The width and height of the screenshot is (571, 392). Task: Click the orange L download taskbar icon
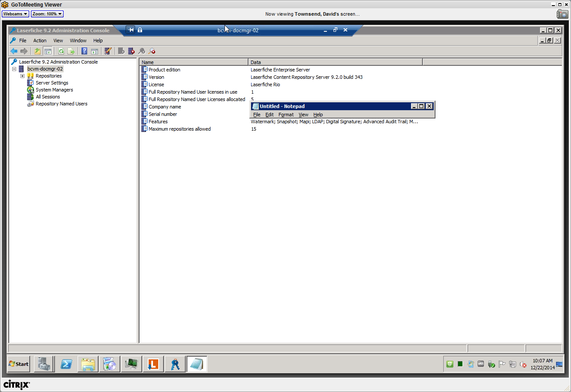click(x=153, y=364)
